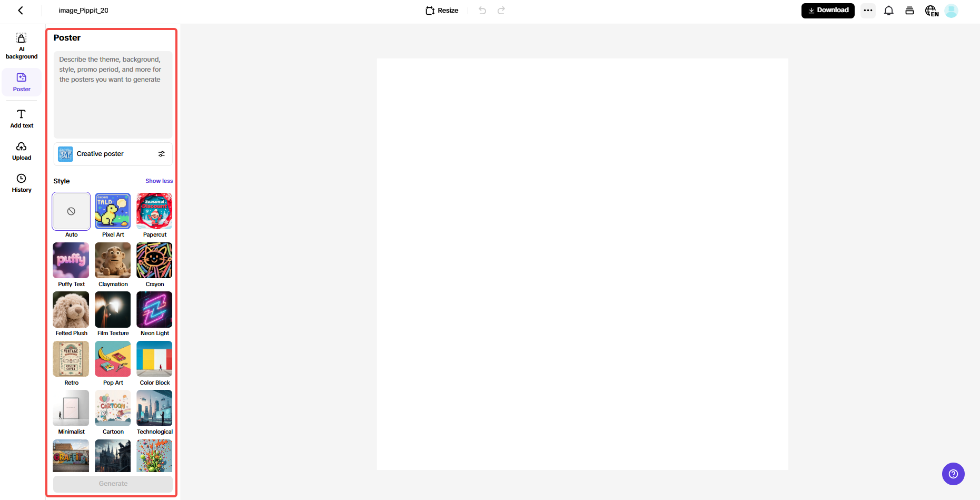This screenshot has height=500, width=980.
Task: Open the template adjustment sliders
Action: coord(162,153)
